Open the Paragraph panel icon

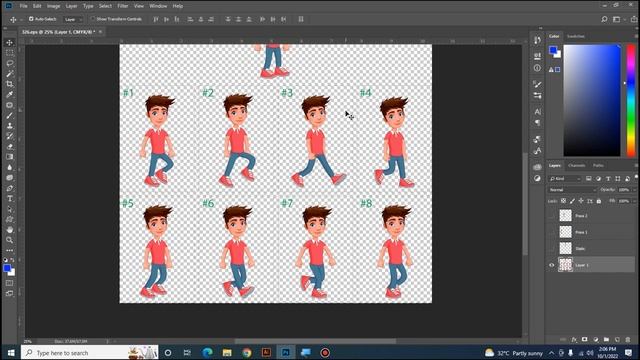tap(537, 122)
